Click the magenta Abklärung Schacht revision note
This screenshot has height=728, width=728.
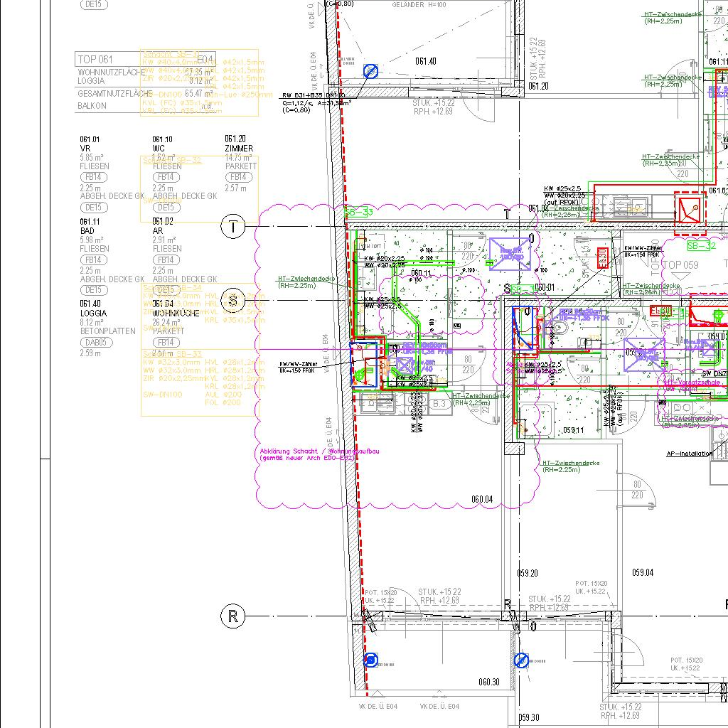(x=306, y=455)
